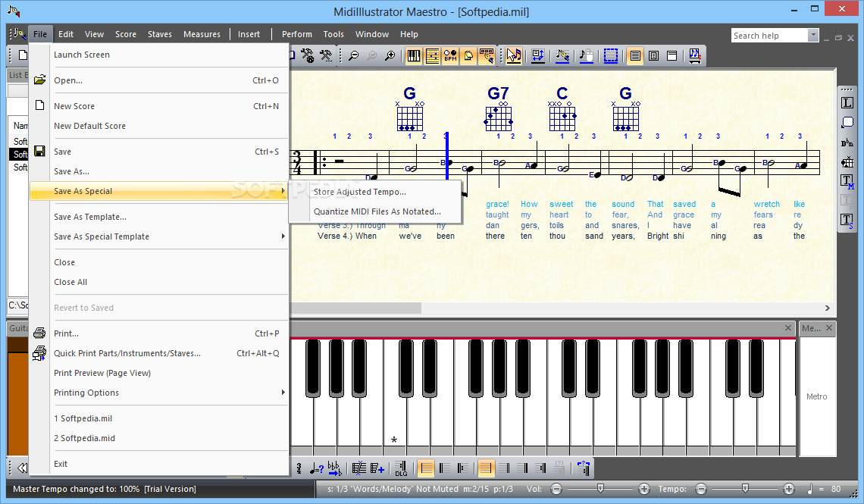Click the yellow pencil label icon
Viewport: 864px width, 504px height.
click(487, 55)
